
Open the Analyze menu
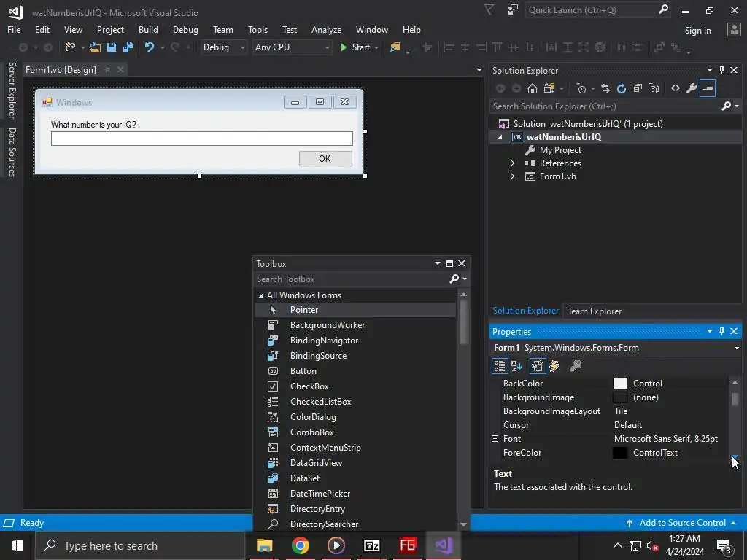[326, 29]
